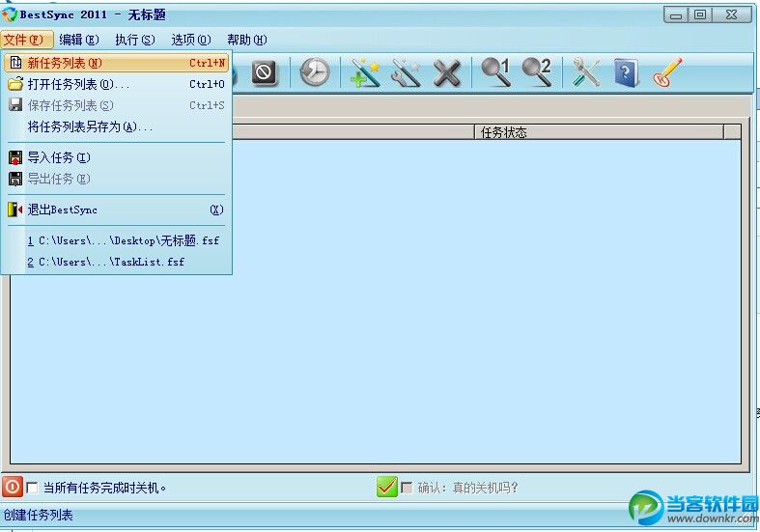This screenshot has width=760, height=532.
Task: Minimize the BestSync 2011 window
Action: pyautogui.click(x=676, y=14)
